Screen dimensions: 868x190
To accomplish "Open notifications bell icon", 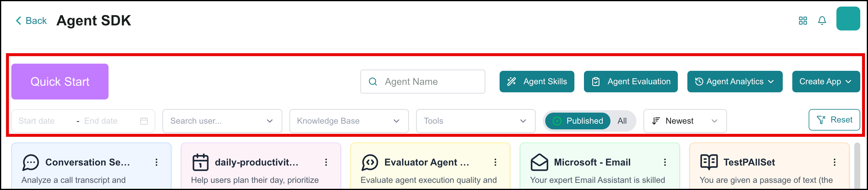I will pyautogui.click(x=822, y=21).
